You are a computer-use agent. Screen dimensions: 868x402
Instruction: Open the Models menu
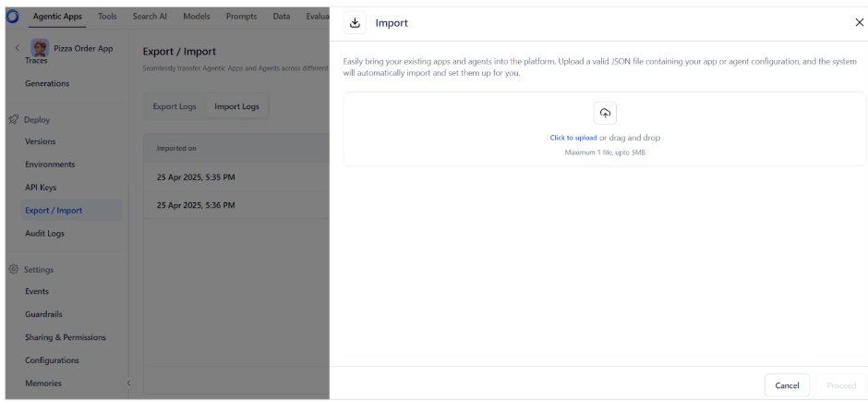197,17
